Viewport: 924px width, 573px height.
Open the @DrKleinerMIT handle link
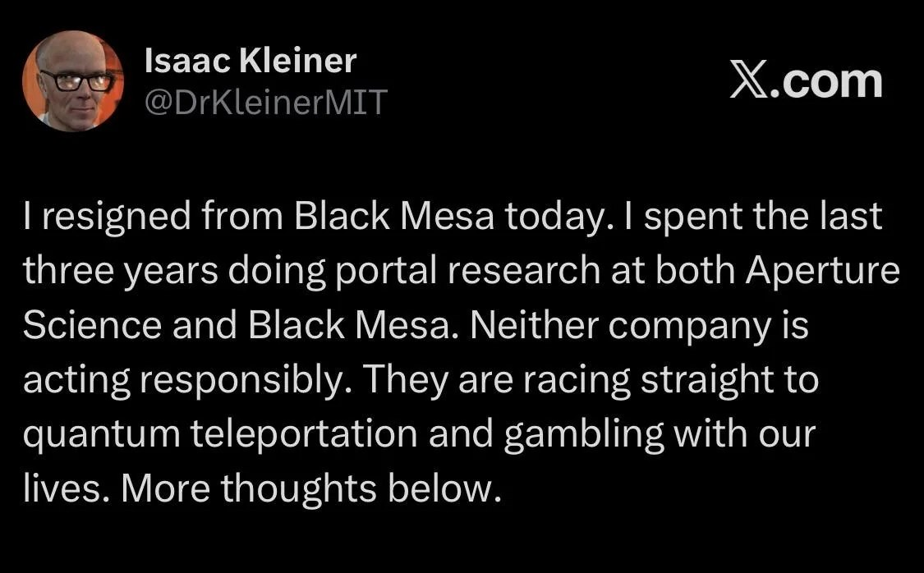(266, 101)
